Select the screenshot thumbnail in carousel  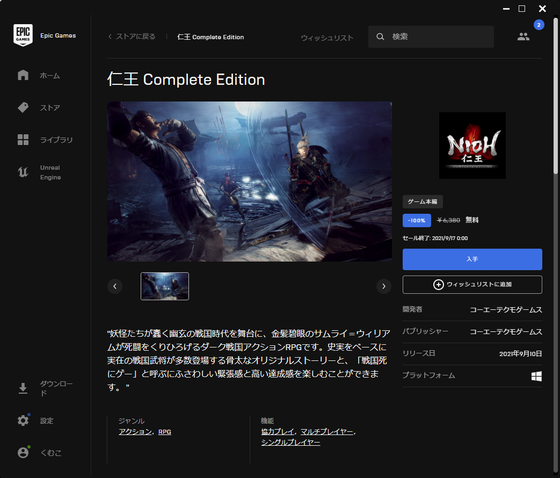pos(165,286)
